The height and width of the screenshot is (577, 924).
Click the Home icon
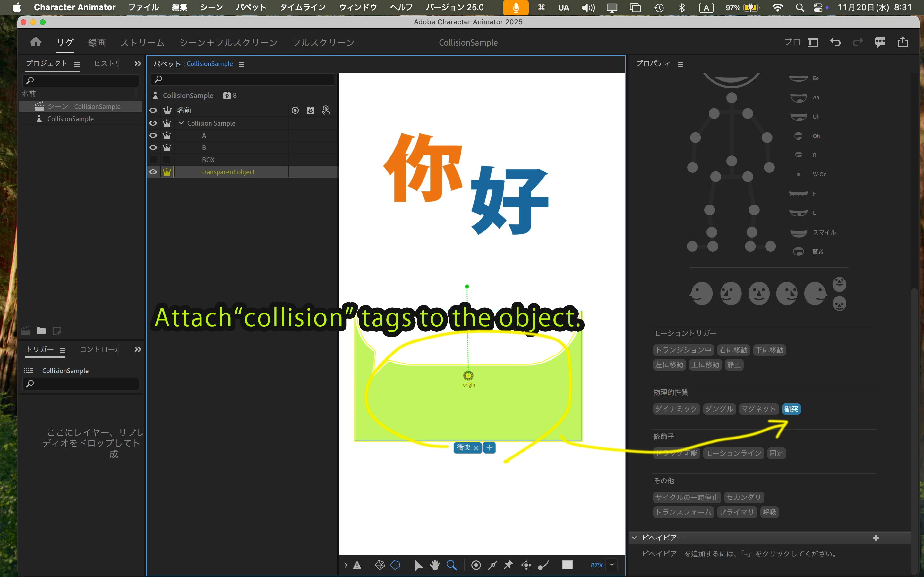click(36, 42)
